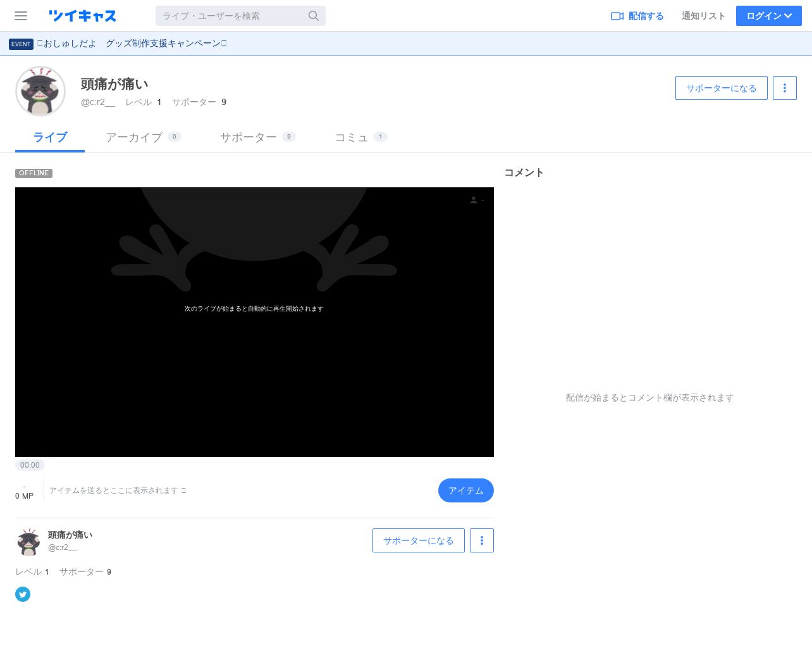The image size is (812, 648).
Task: Click the 00:00 time badge
Action: (30, 465)
